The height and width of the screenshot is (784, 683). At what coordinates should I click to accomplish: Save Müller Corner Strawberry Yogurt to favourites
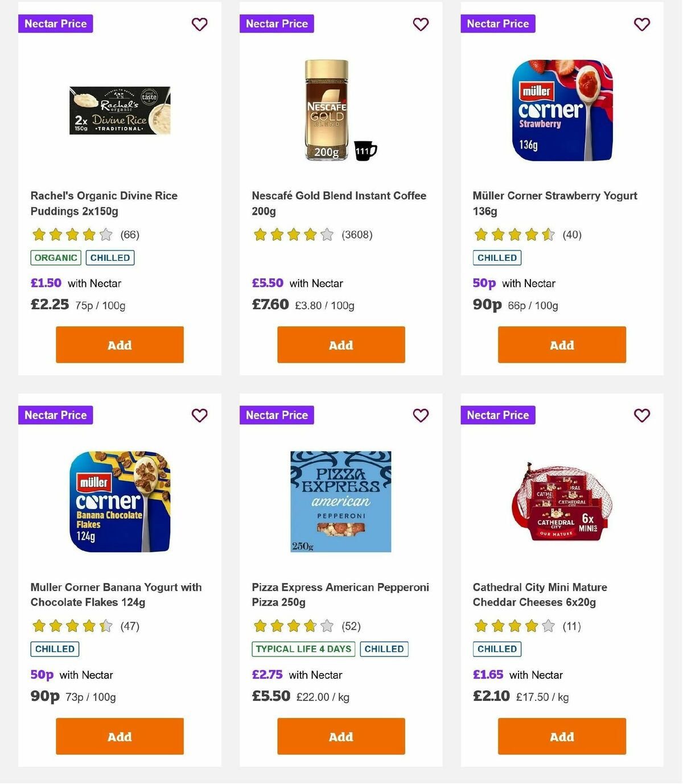tap(641, 24)
